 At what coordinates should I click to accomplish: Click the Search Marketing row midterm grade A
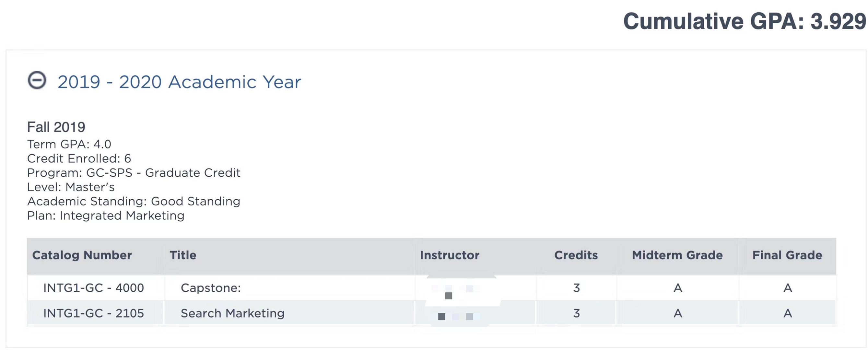tap(678, 313)
